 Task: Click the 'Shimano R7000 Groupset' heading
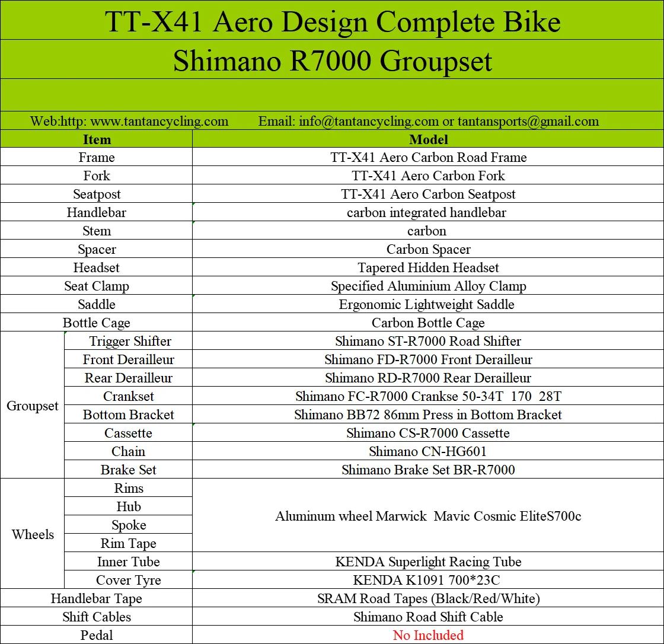[x=333, y=61]
